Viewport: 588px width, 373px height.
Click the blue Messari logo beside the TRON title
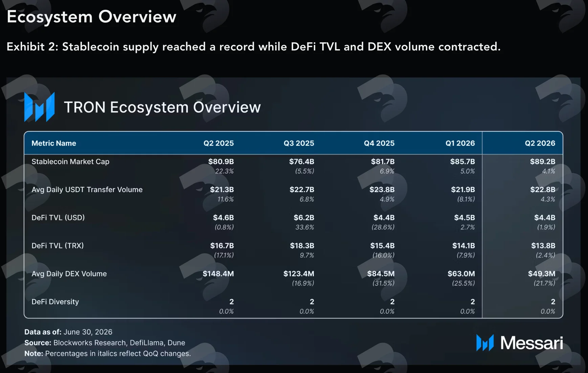[x=39, y=107]
